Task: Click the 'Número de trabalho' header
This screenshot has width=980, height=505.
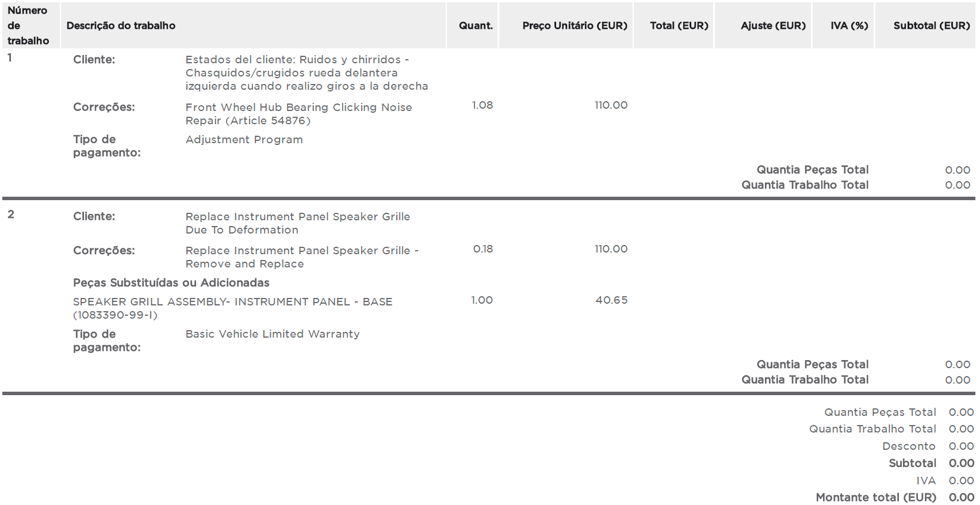Action: pos(28,26)
